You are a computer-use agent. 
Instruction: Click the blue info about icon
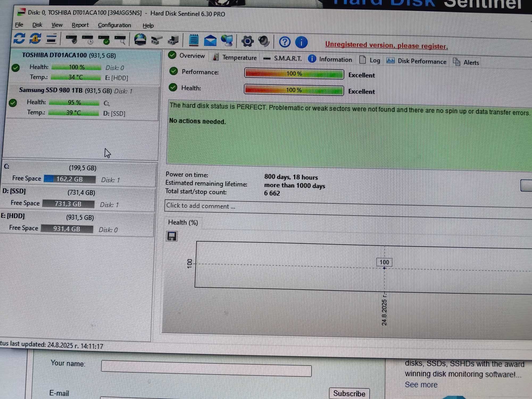[x=301, y=42]
